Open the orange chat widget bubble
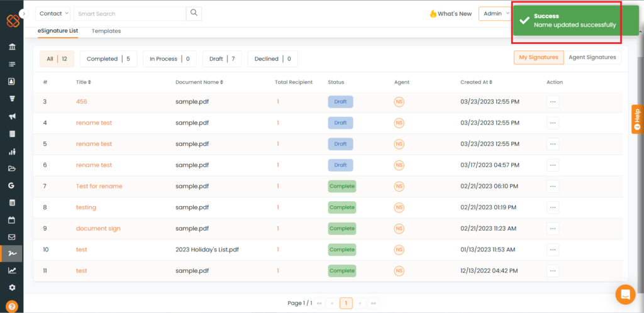 click(625, 294)
